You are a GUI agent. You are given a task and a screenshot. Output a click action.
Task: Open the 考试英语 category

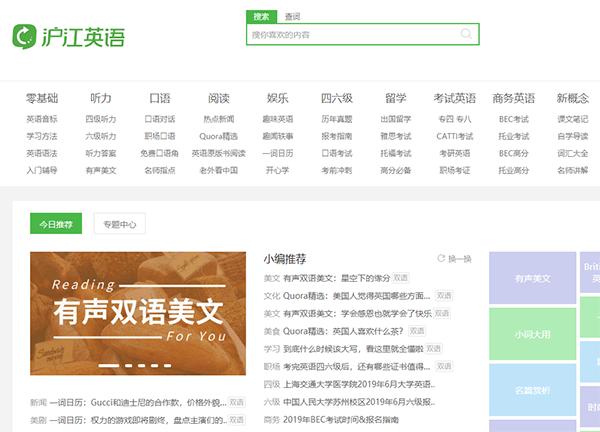pyautogui.click(x=455, y=98)
